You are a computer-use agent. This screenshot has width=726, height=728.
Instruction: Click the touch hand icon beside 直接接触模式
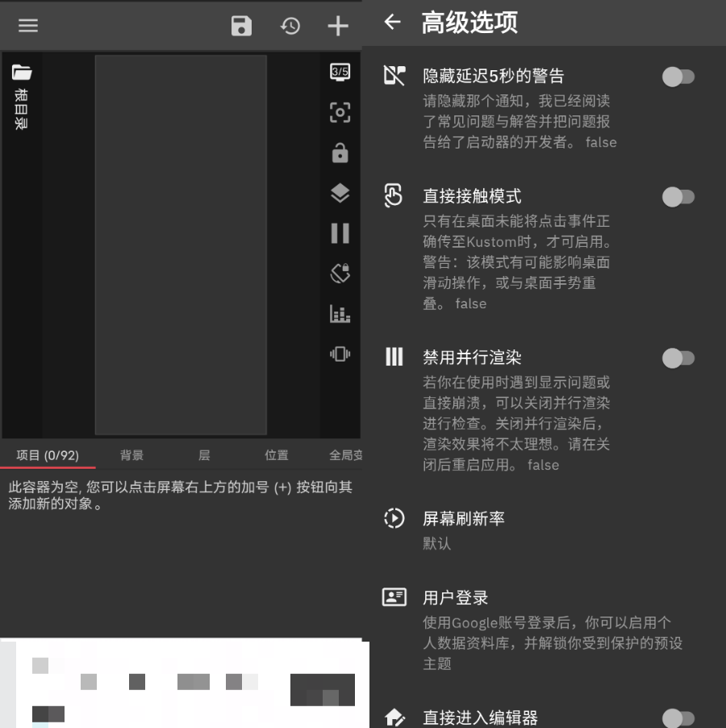tap(394, 195)
